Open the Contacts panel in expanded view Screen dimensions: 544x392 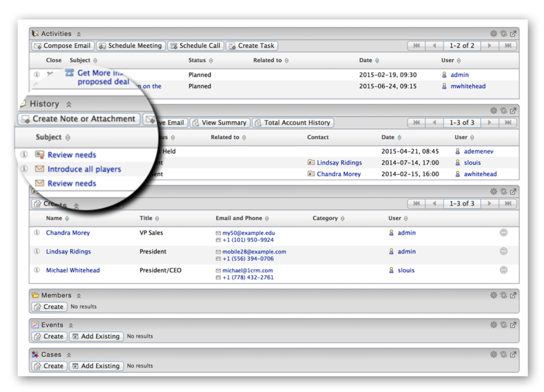pyautogui.click(x=513, y=192)
